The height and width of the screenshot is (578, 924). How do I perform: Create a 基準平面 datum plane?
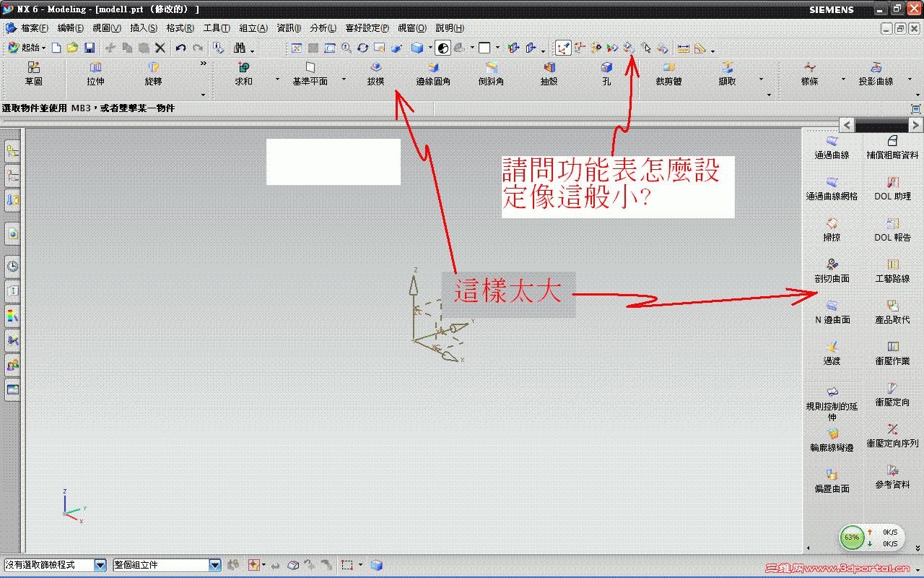coord(310,74)
